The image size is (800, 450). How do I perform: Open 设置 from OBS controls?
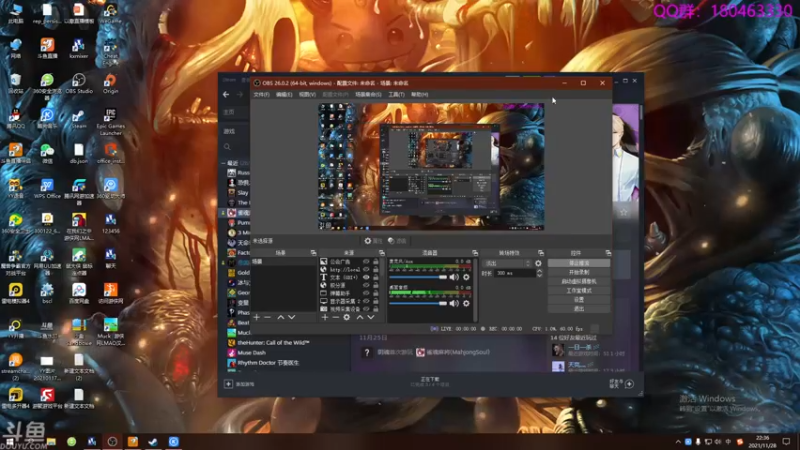click(x=579, y=300)
